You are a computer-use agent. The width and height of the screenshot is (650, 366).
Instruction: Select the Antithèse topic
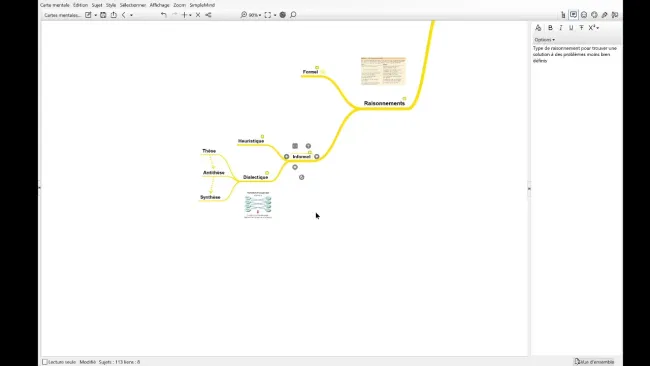point(213,172)
